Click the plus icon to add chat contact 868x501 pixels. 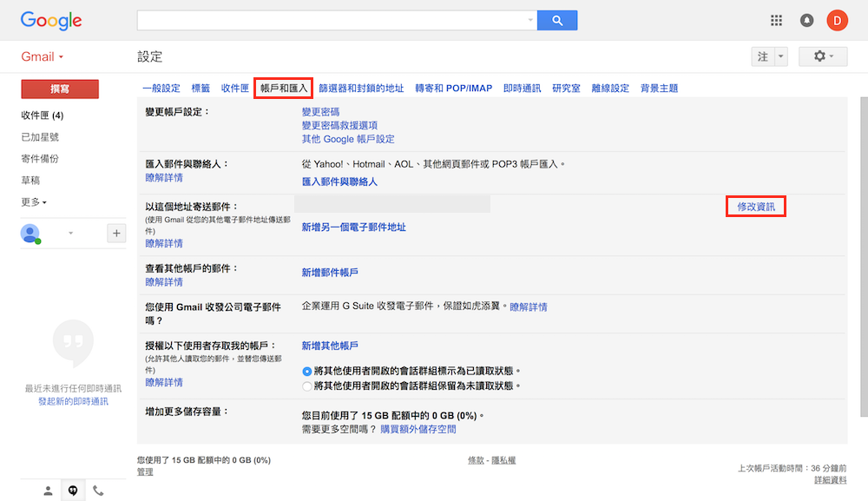coord(115,233)
